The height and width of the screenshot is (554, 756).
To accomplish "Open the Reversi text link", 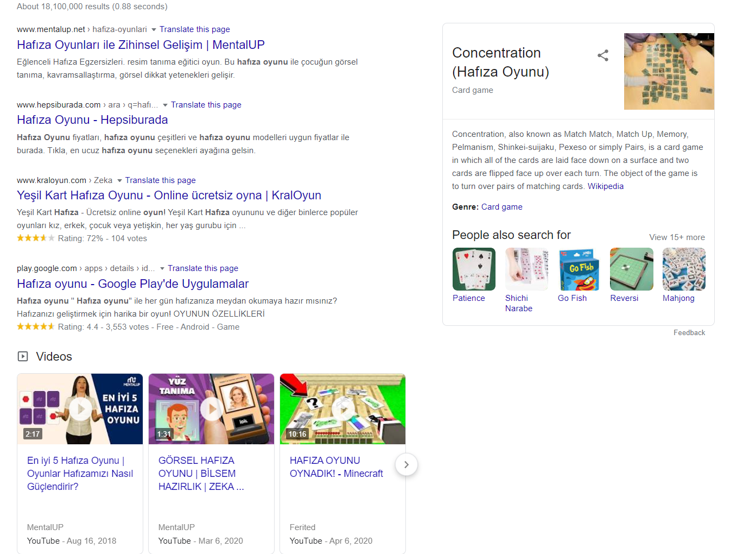I will point(624,298).
